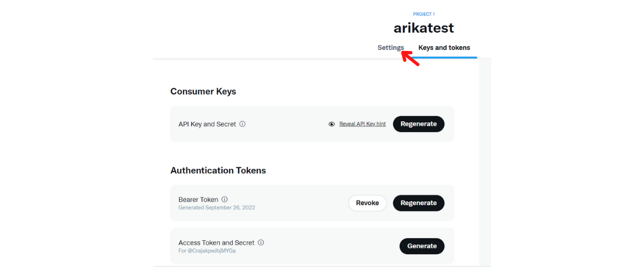The image size is (644, 268).
Task: Click info icon next to Access Token and Secret
Action: click(261, 242)
